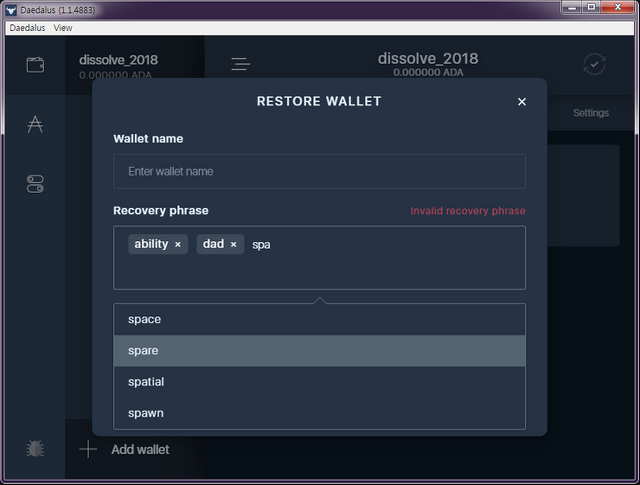Open the Daedalus menu
The width and height of the screenshot is (640, 485).
pos(27,28)
